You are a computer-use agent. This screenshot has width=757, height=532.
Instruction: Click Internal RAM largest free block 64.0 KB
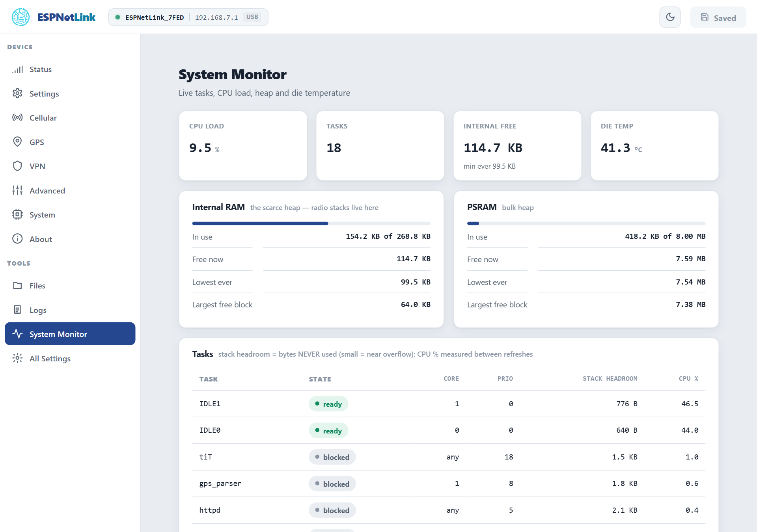[416, 305]
